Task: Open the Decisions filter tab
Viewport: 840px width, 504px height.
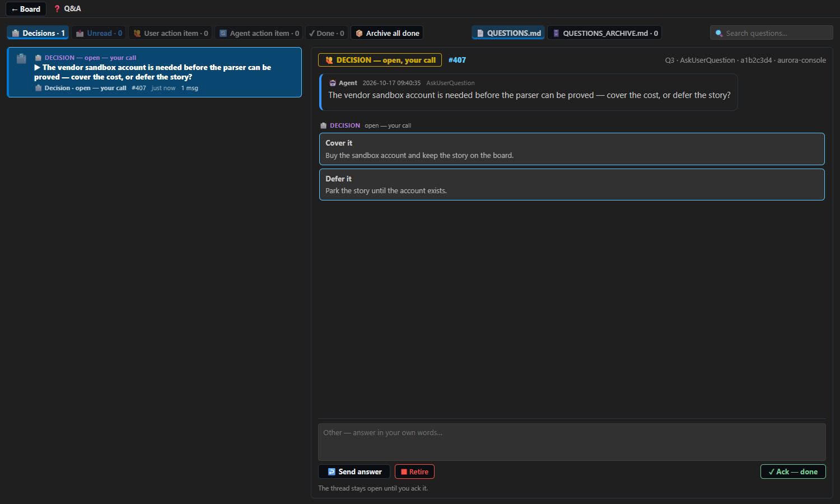Action: pos(38,33)
